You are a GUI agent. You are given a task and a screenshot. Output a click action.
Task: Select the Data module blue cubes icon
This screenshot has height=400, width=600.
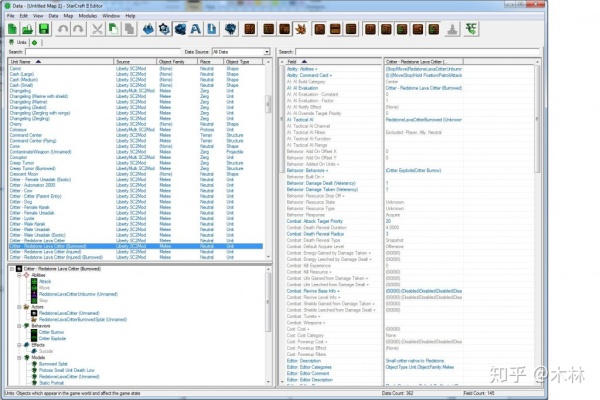point(180,29)
